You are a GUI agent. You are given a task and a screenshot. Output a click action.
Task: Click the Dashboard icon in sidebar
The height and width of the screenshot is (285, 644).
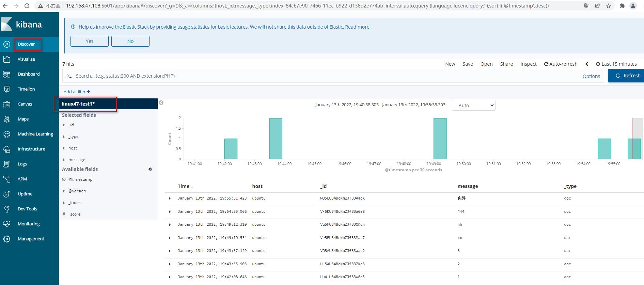coord(7,74)
